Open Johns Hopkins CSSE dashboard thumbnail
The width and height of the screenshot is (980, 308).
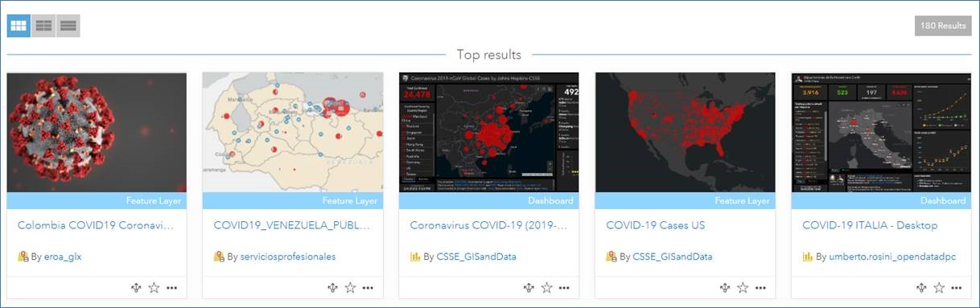[x=489, y=133]
